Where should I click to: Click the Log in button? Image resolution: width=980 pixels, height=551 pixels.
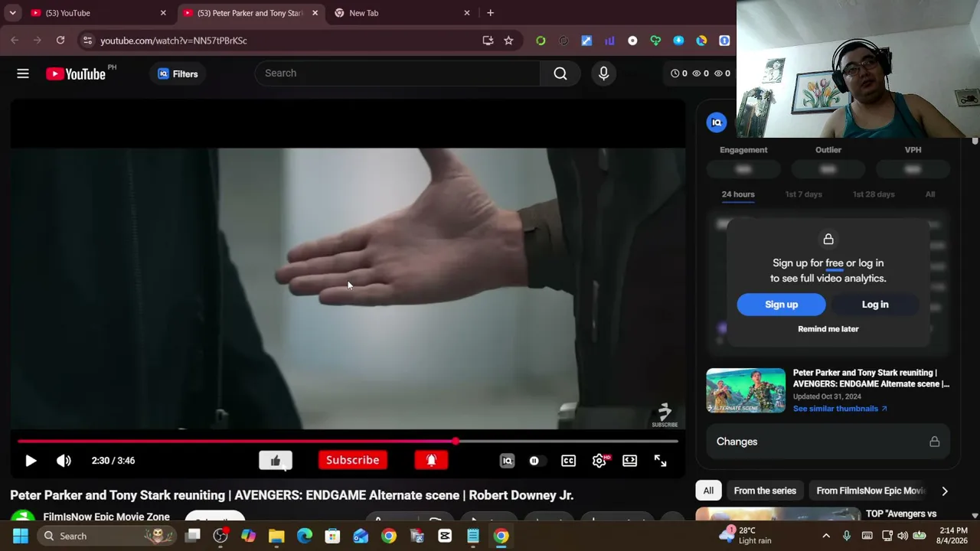[875, 305]
